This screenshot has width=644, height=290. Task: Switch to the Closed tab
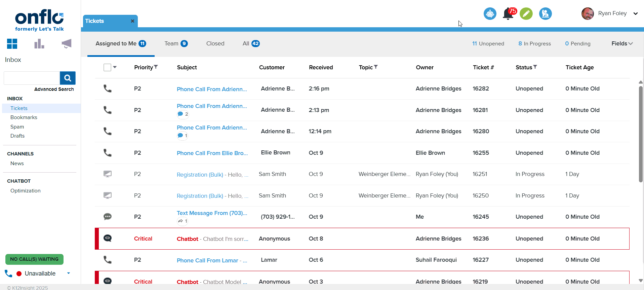click(x=215, y=43)
